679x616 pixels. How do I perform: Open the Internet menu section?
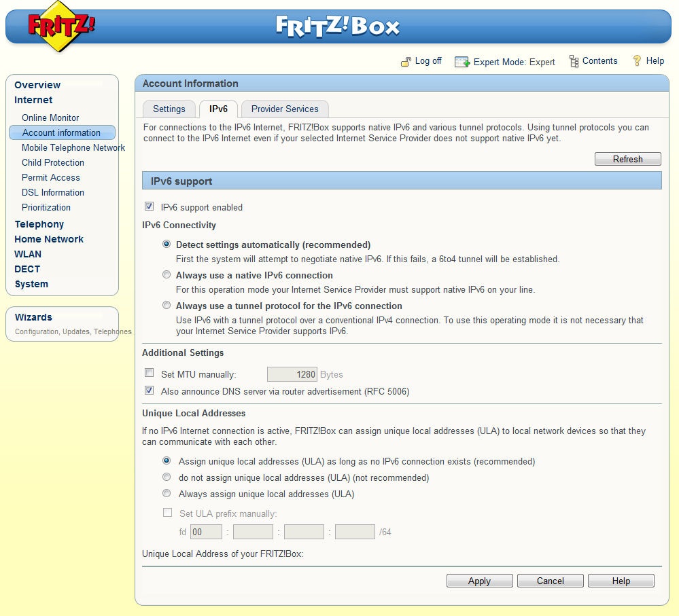pyautogui.click(x=33, y=100)
